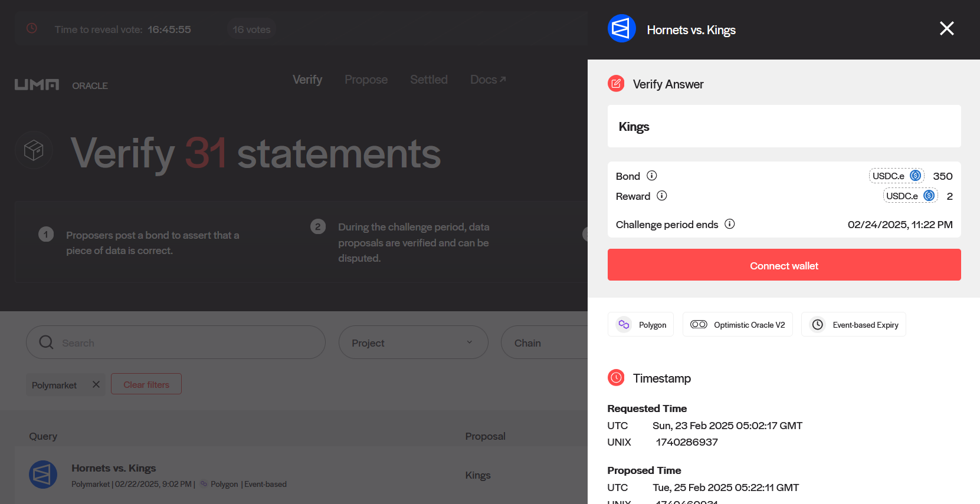The width and height of the screenshot is (980, 504).
Task: Select challenge period end date 02/24/2025
Action: (x=900, y=225)
